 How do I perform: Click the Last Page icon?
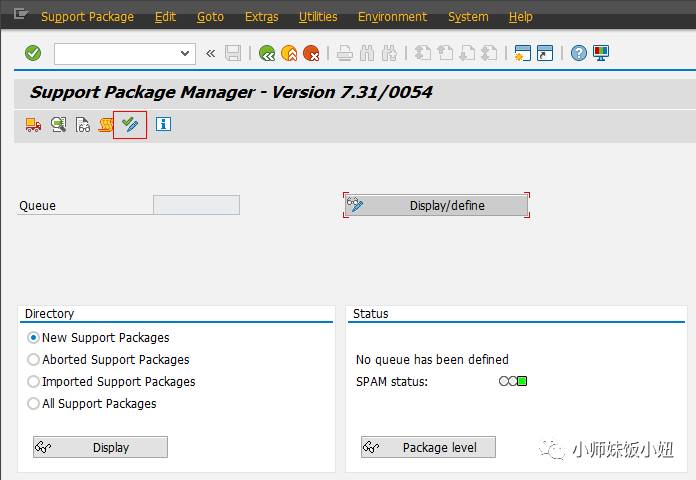point(489,53)
